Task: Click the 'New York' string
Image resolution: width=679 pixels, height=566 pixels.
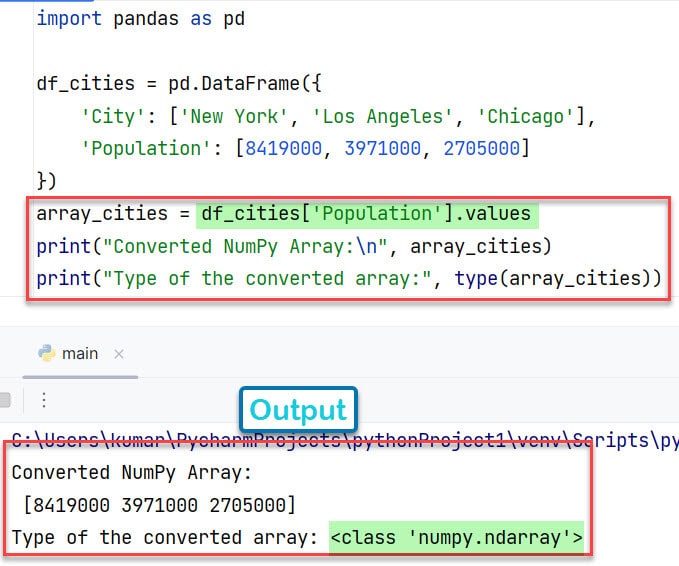Action: point(234,116)
